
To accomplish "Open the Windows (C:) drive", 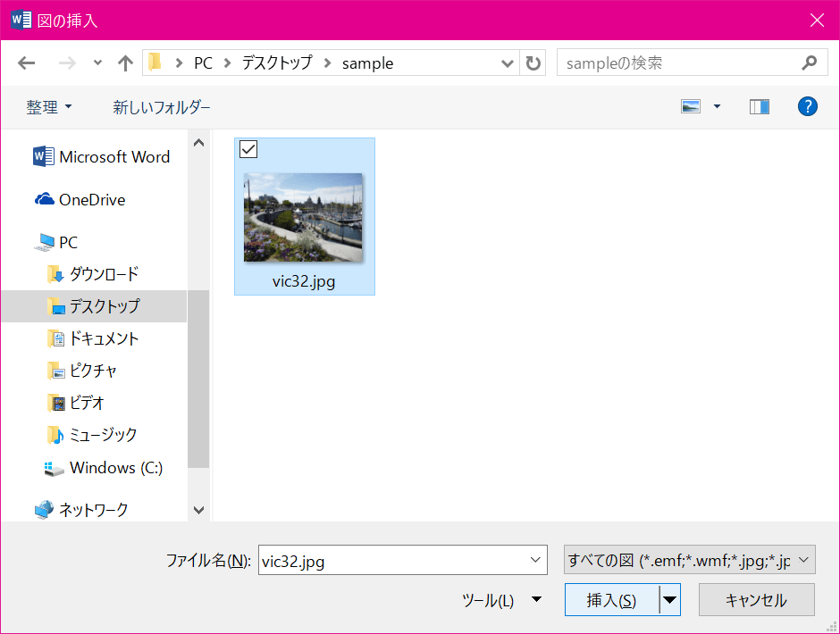I will tap(99, 468).
